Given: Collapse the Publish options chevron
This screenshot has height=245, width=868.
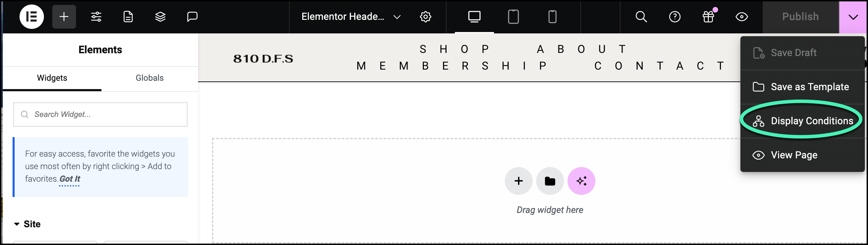Looking at the screenshot, I should [x=853, y=17].
